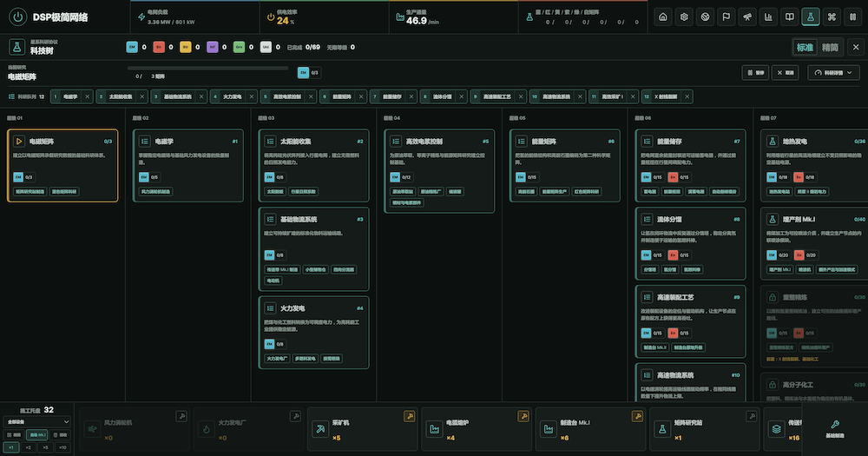Select the ×10 build multiplier
Screen dimensions: 868x456
coord(62,447)
